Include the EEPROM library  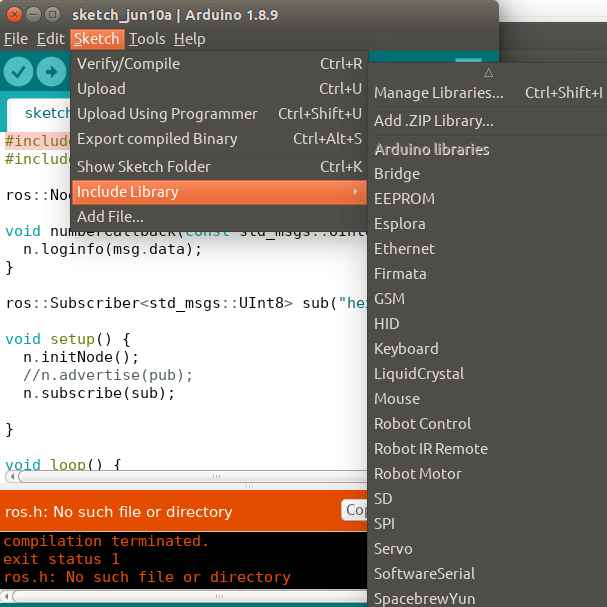488,199
